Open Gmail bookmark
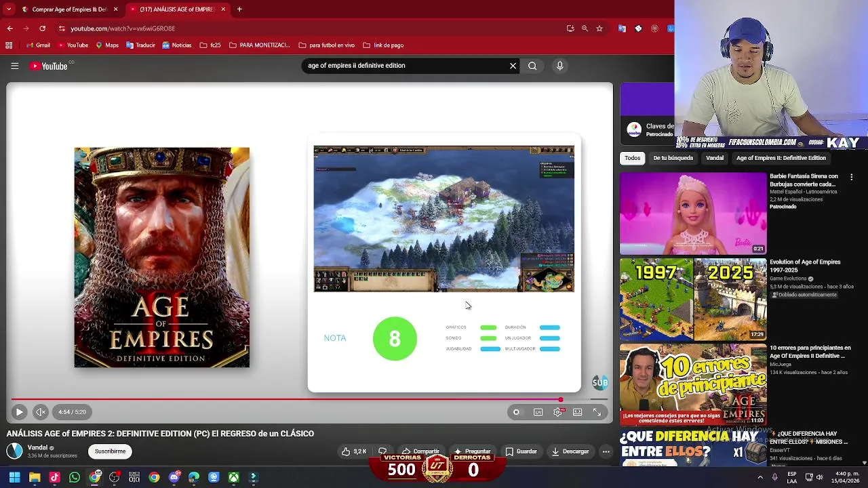 pyautogui.click(x=37, y=45)
